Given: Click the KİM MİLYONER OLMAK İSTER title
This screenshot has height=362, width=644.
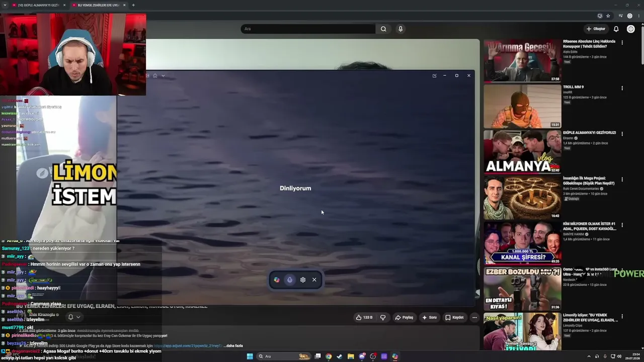Looking at the screenshot, I should coord(590,226).
